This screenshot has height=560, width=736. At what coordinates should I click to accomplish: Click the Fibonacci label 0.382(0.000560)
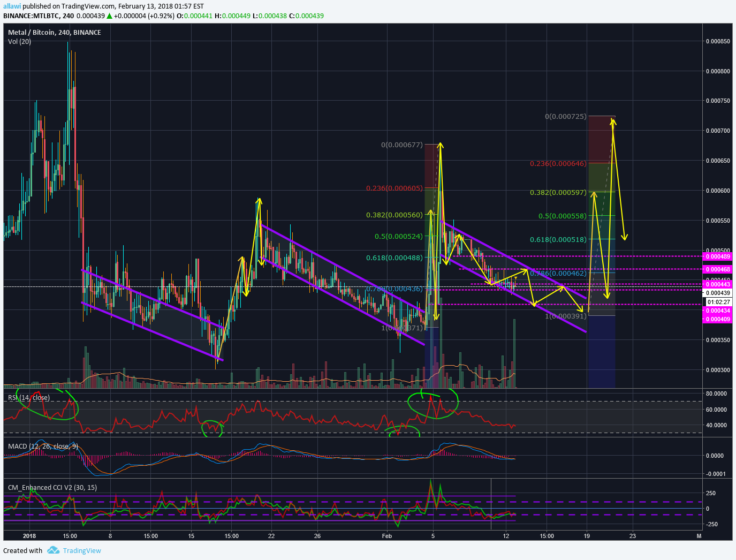(x=394, y=215)
